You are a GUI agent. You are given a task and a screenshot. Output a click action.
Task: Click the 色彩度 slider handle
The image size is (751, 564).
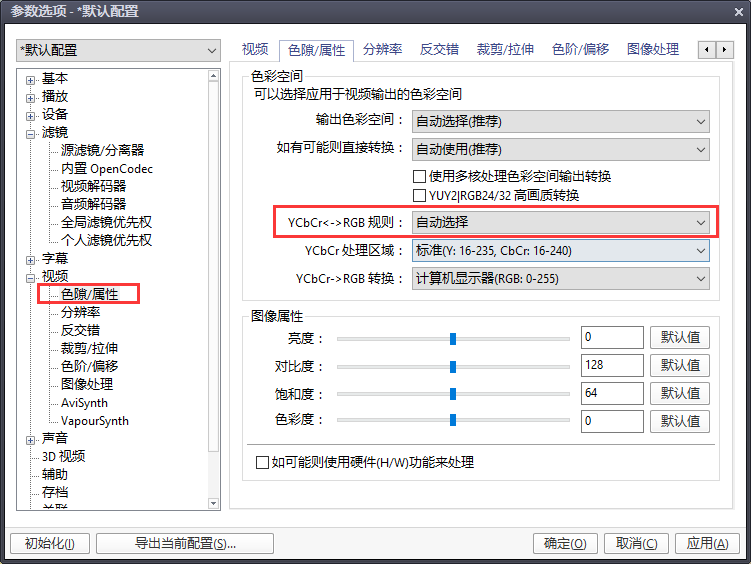point(453,420)
